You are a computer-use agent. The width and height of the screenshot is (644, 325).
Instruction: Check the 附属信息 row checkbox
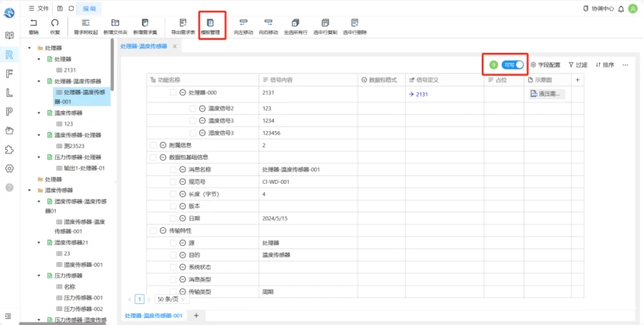coord(153,145)
